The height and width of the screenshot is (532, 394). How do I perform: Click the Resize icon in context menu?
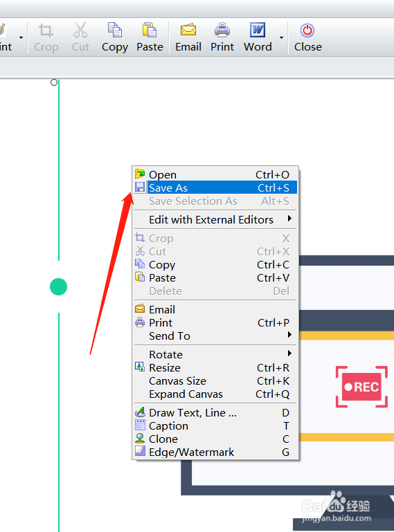140,367
